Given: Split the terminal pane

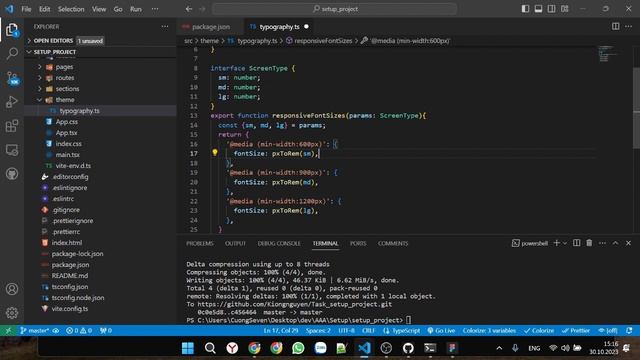Looking at the screenshot, I should tap(576, 243).
